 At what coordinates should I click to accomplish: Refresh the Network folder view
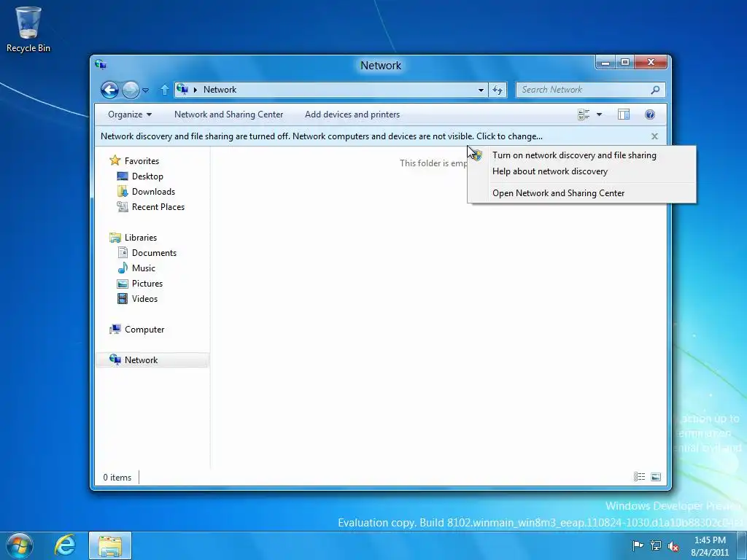click(498, 90)
